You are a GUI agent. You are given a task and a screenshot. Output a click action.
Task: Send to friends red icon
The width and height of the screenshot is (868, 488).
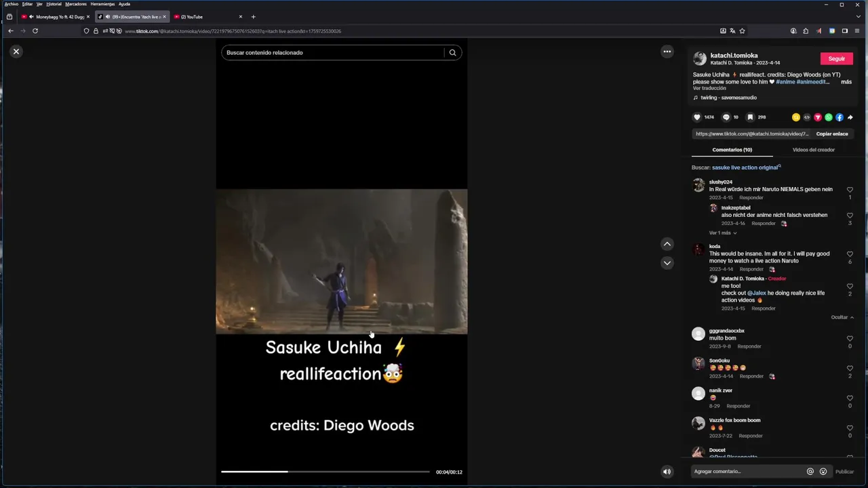click(818, 117)
